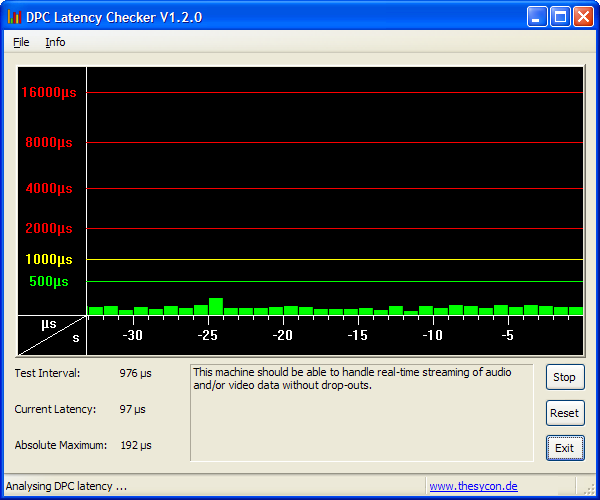The image size is (600, 500).
Task: Maximize the DPC Latency Checker window
Action: click(560, 17)
